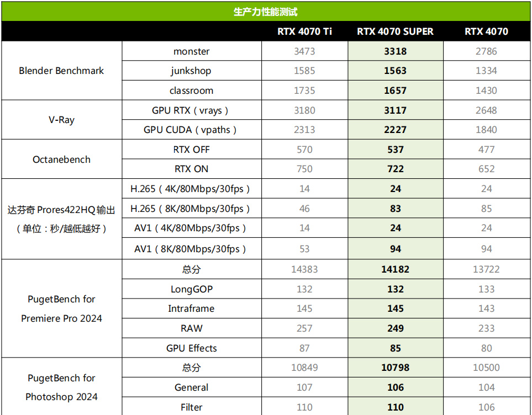Click the Blender Benchmark group label
This screenshot has height=415, width=532.
point(61,71)
